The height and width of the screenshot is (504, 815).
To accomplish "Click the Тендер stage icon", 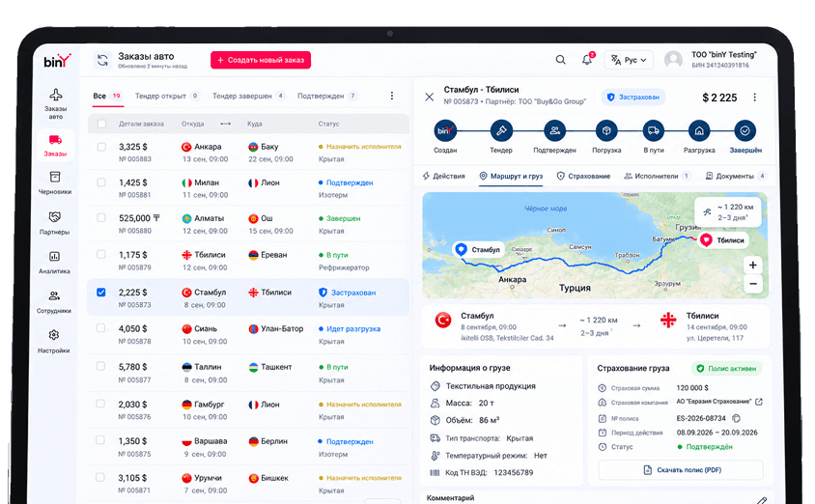I will pyautogui.click(x=501, y=130).
